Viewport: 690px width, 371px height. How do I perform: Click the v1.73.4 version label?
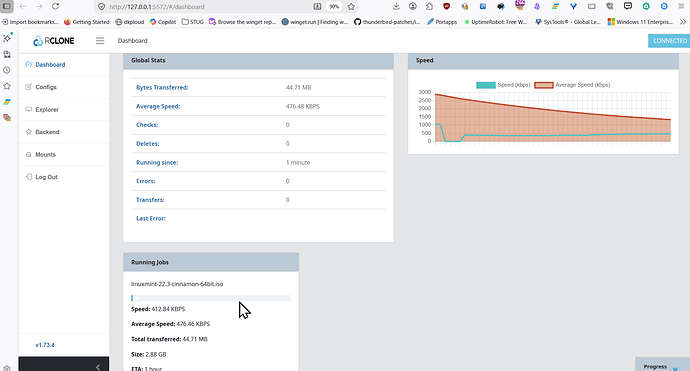45,345
